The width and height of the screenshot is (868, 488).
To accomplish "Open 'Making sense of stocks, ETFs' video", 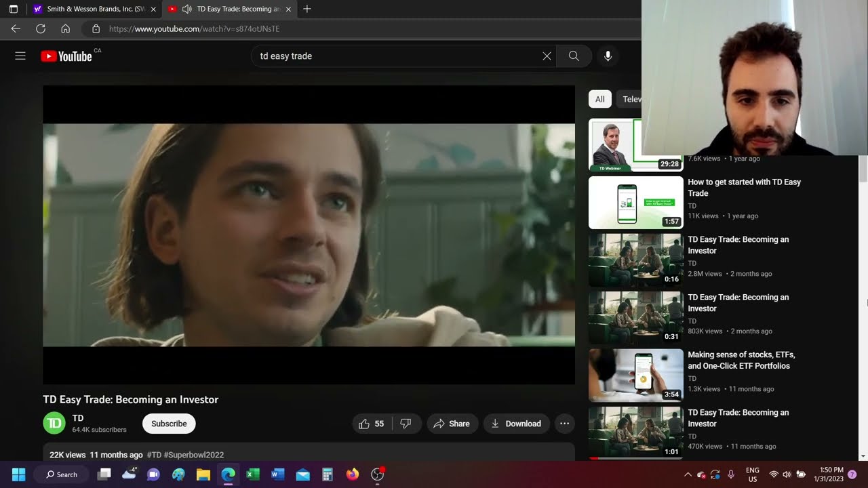I will click(x=741, y=360).
